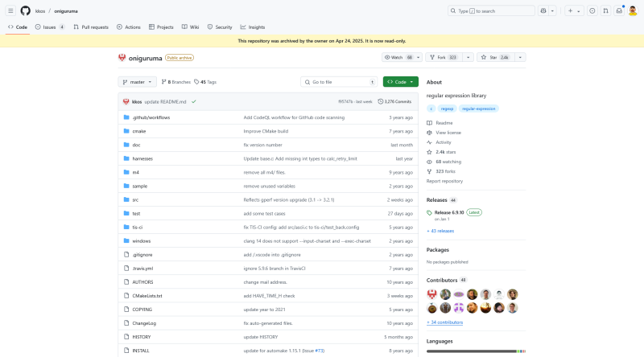Screen dimensions: 644x357
Task: Open the CMakeLists.txt file
Action: click(x=147, y=296)
